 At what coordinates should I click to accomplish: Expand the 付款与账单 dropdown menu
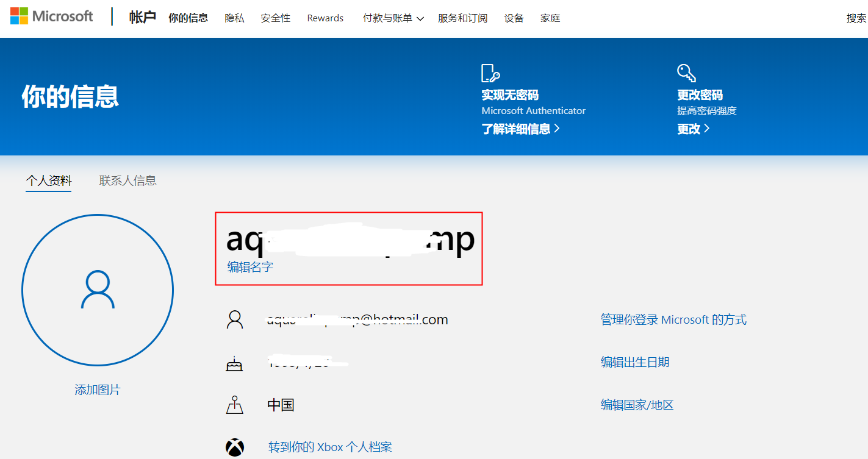pyautogui.click(x=392, y=18)
